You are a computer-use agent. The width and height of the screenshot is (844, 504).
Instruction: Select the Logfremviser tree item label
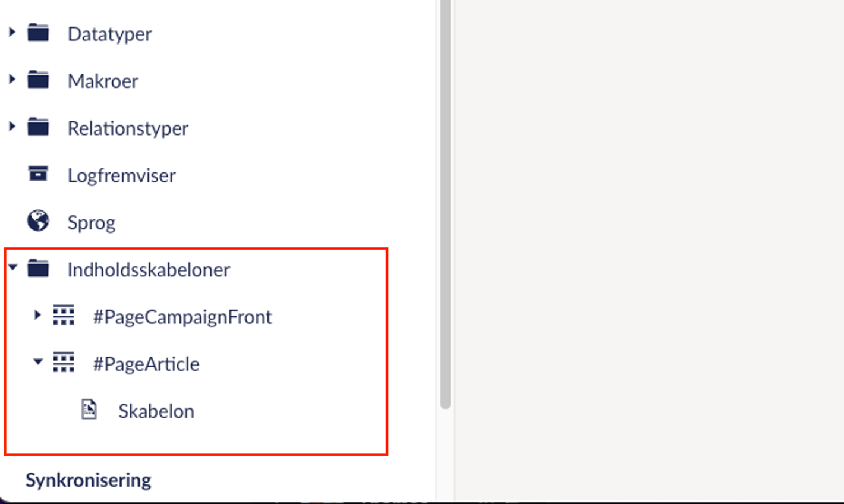121,175
